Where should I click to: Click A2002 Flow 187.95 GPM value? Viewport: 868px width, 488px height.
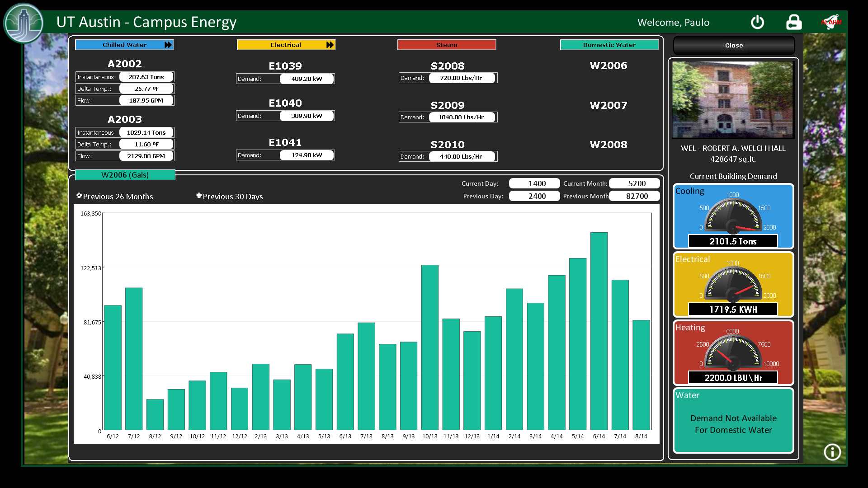[146, 100]
